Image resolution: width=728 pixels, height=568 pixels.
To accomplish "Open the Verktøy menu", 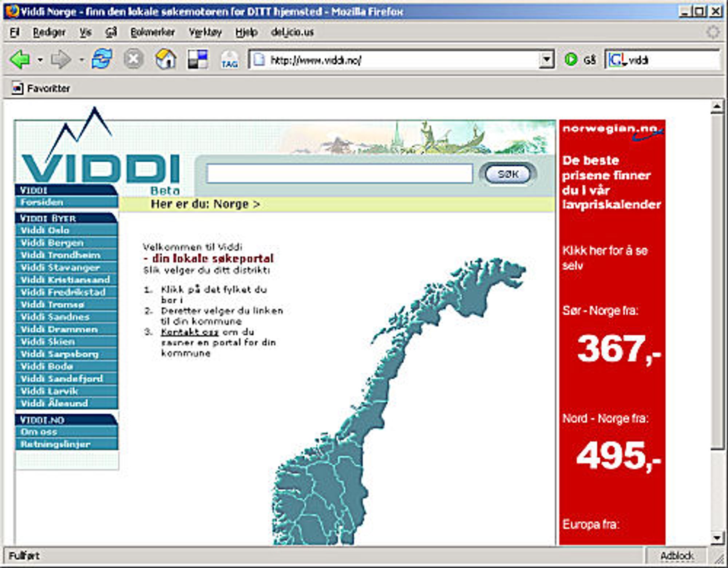I will (205, 32).
